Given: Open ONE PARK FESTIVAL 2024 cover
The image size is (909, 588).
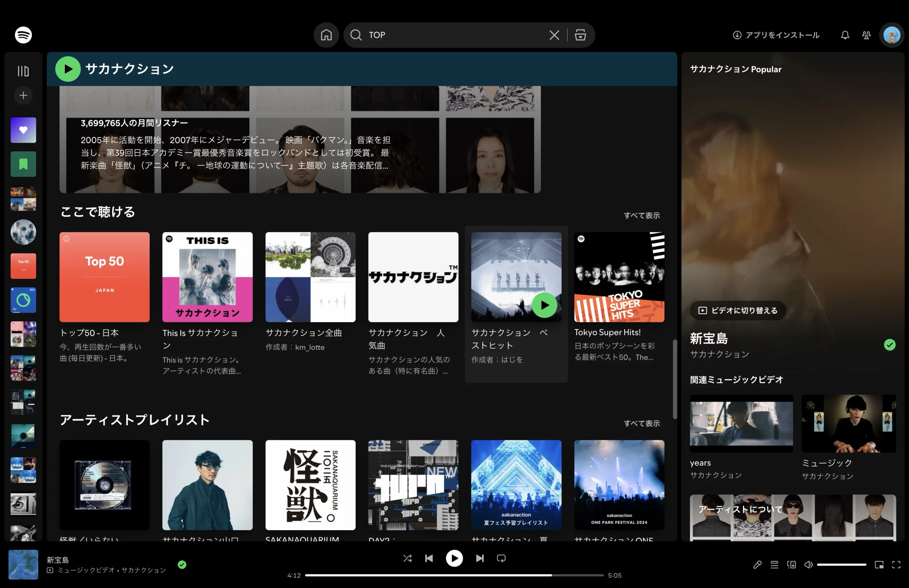Looking at the screenshot, I should tap(619, 485).
